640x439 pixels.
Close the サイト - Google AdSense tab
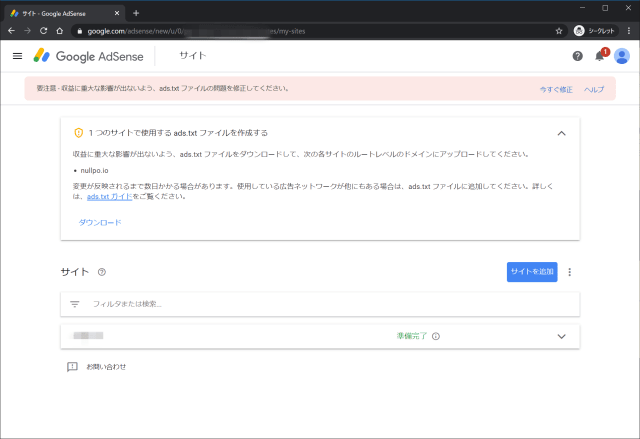[x=117, y=13]
